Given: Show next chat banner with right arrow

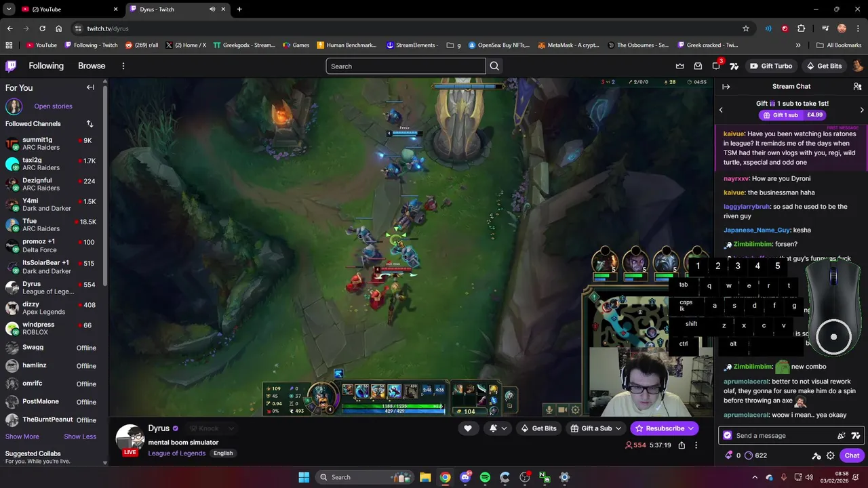Looking at the screenshot, I should click(x=862, y=110).
